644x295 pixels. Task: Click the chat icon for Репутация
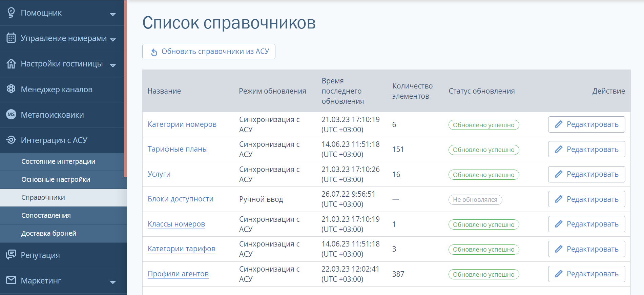point(11,255)
